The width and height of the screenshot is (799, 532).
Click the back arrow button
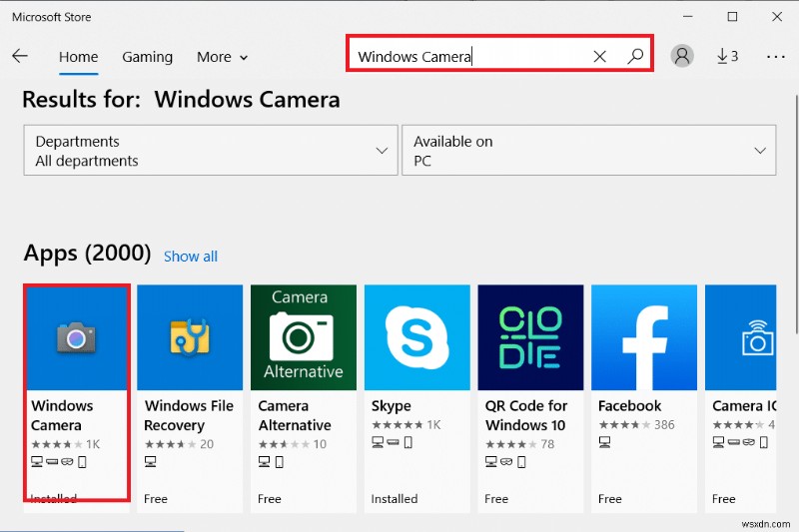coord(20,56)
